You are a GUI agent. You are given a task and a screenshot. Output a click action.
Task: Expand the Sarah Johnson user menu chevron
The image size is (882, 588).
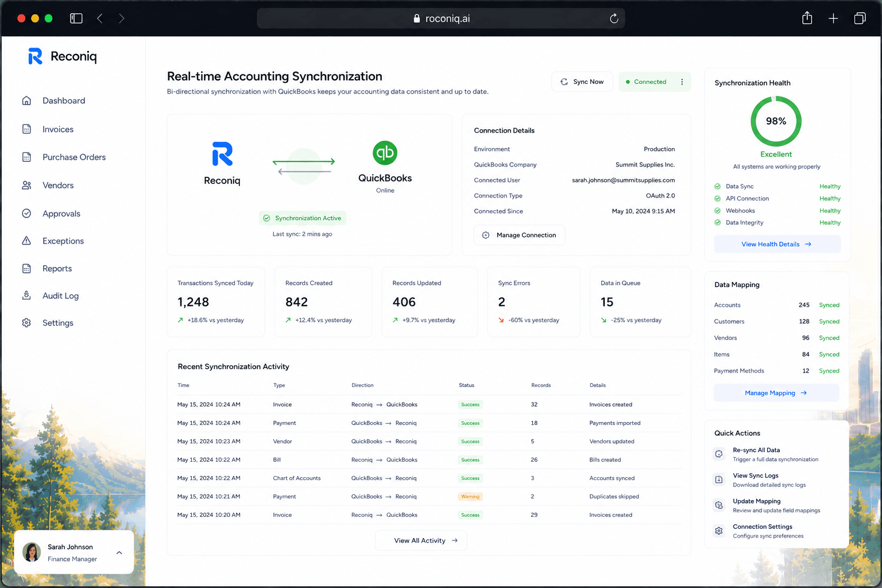click(119, 552)
